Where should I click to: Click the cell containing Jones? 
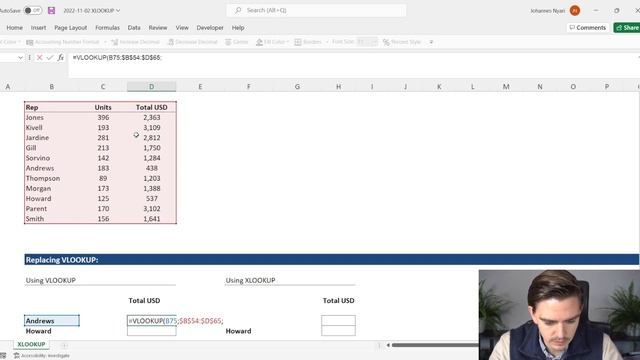(x=51, y=118)
